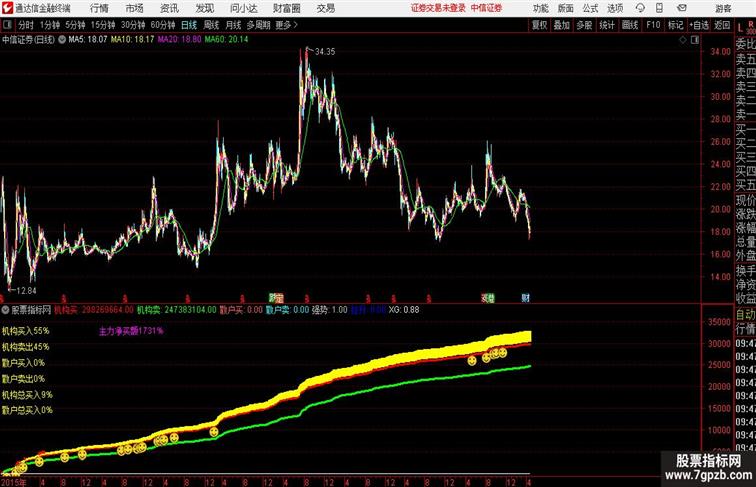
Task: Open the 资讯 menu
Action: [169, 8]
